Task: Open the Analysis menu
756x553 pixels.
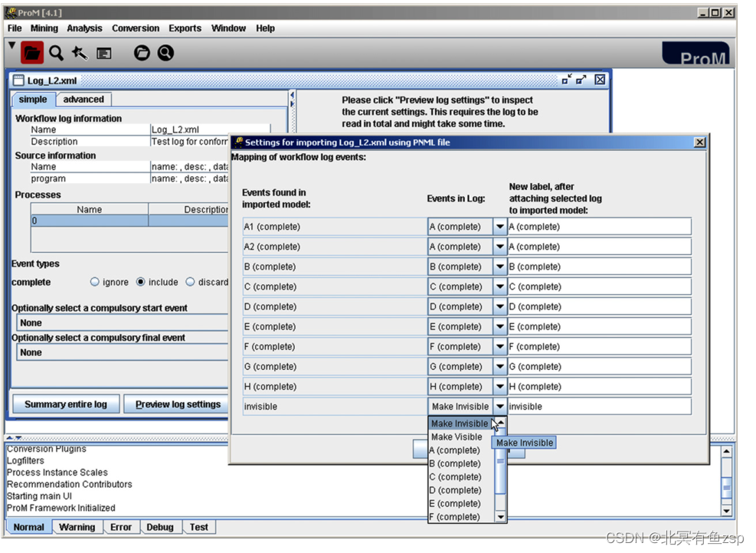Action: pyautogui.click(x=84, y=28)
